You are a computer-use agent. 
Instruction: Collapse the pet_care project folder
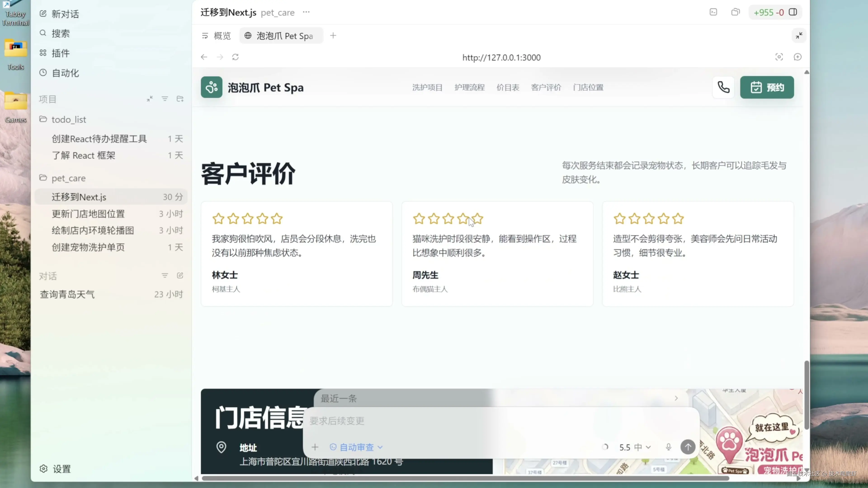pos(68,178)
